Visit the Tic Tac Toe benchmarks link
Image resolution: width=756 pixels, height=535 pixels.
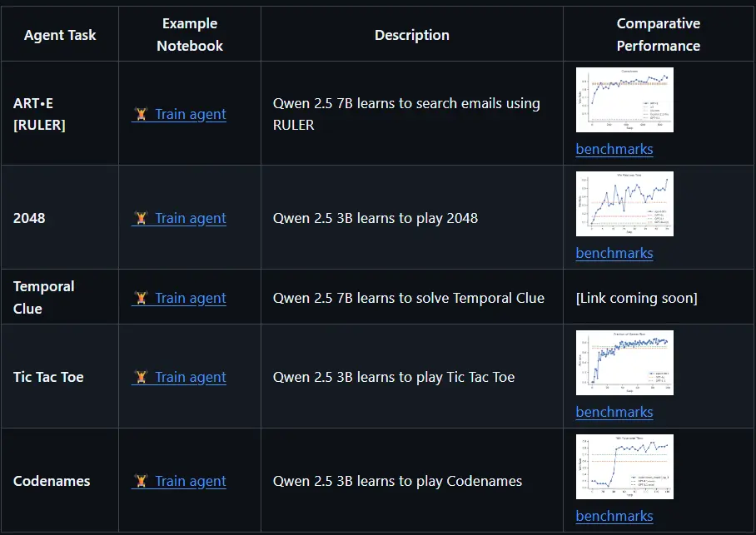(x=614, y=413)
